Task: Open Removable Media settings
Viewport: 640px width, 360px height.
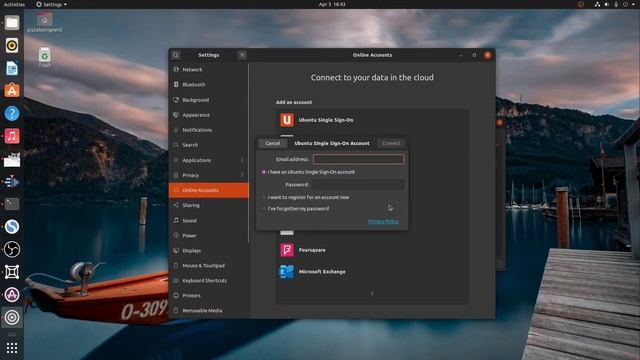Action: pos(209,311)
